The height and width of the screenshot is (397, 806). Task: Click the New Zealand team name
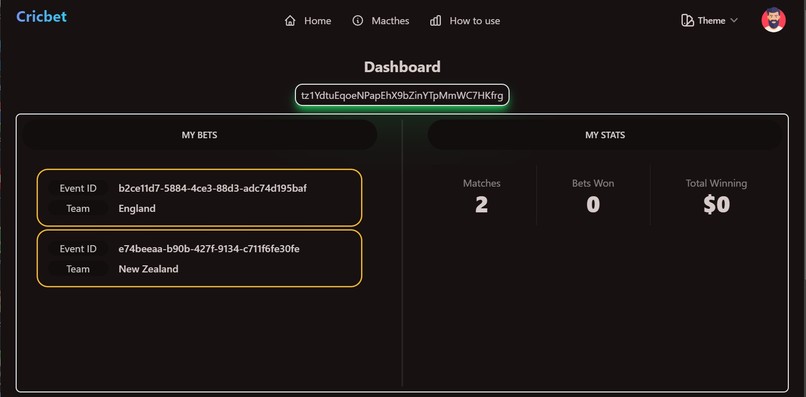coord(149,269)
